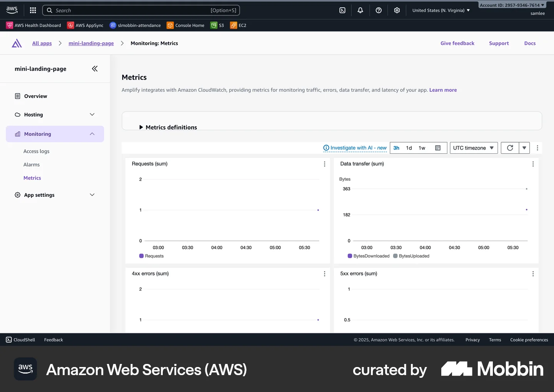Image resolution: width=554 pixels, height=392 pixels.
Task: Open the Data transfer (sum) widget options menu
Action: point(533,164)
